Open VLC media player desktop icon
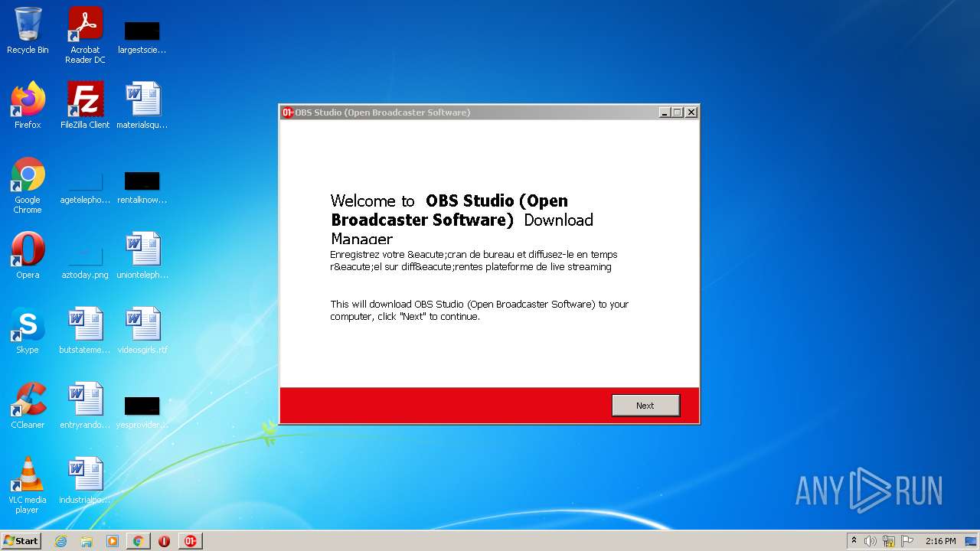 pos(28,485)
